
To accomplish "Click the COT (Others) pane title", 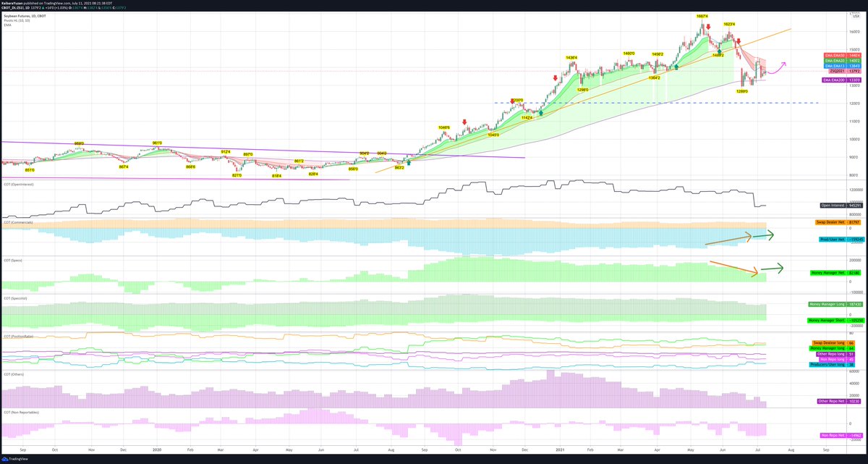I will coord(13,374).
